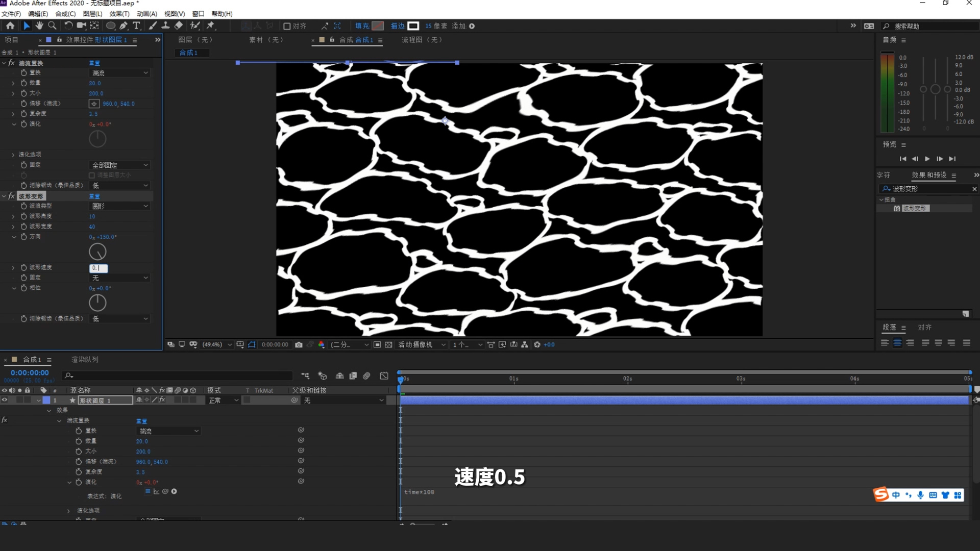
Task: Select the Zoom tool in toolbar
Action: pos(52,26)
